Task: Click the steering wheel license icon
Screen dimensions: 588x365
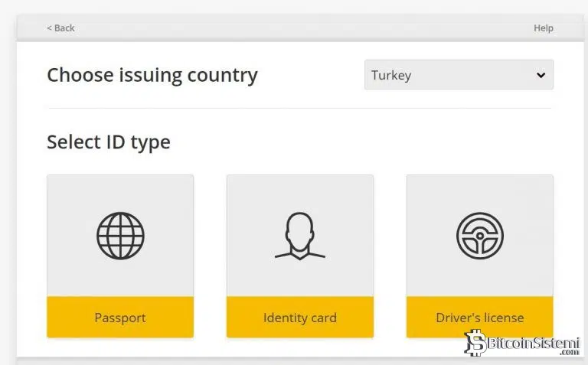Action: click(x=479, y=235)
